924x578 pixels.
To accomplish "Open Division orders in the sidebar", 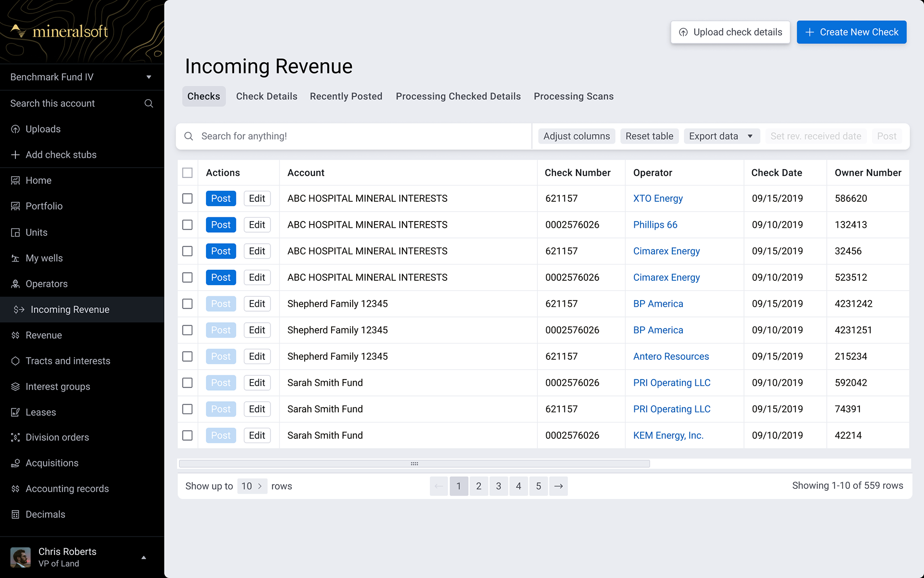I will tap(57, 437).
